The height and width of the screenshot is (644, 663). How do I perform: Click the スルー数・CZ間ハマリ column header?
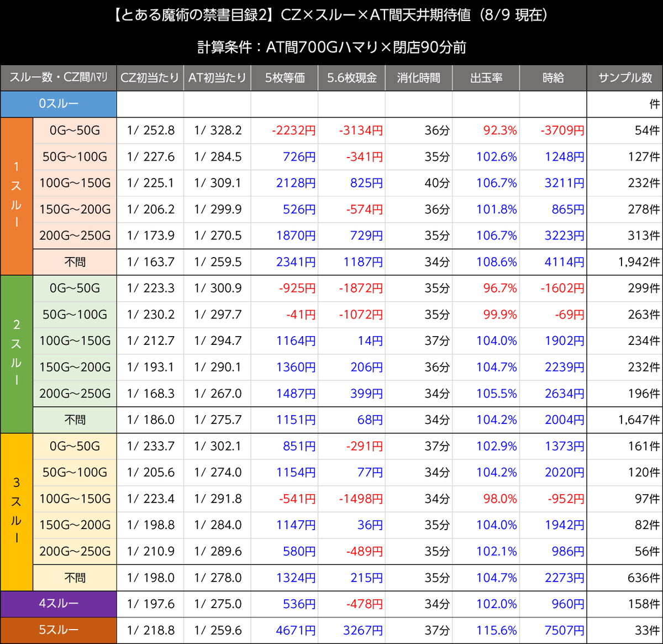[59, 77]
